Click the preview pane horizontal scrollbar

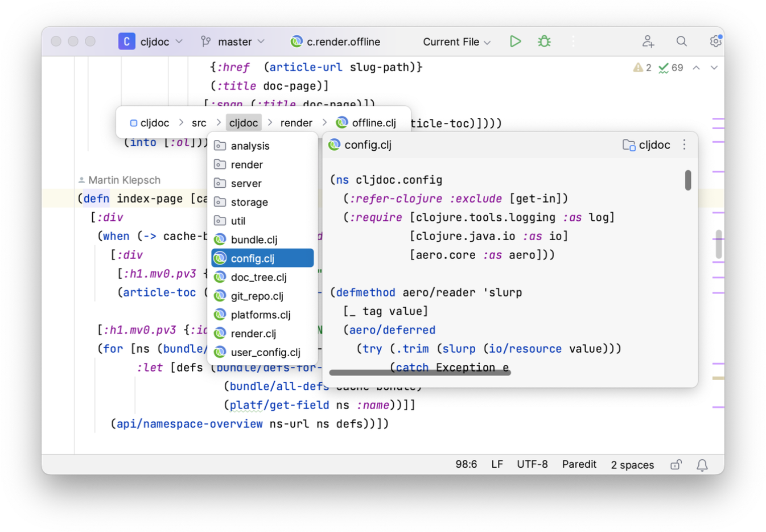[x=420, y=373]
